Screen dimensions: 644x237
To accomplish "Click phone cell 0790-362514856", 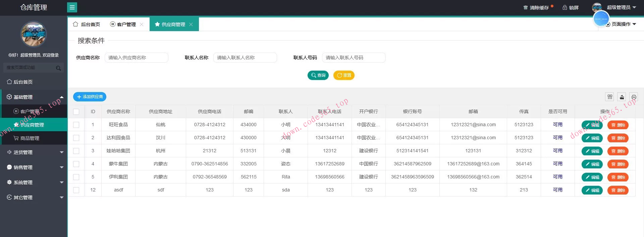I will coord(210,164).
